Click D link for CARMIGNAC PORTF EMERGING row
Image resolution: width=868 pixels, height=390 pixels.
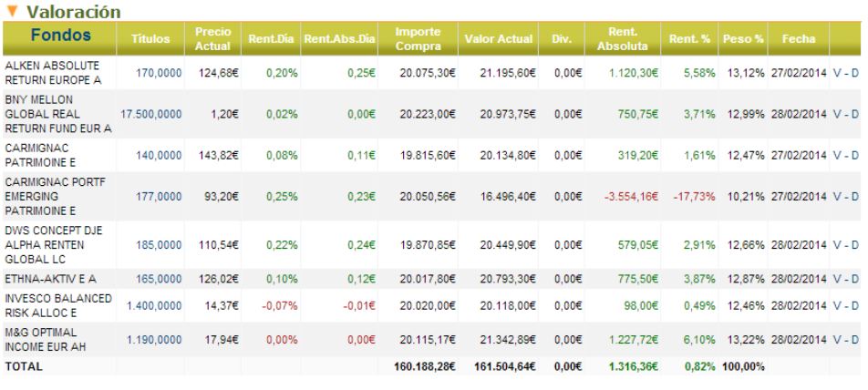pyautogui.click(x=854, y=197)
